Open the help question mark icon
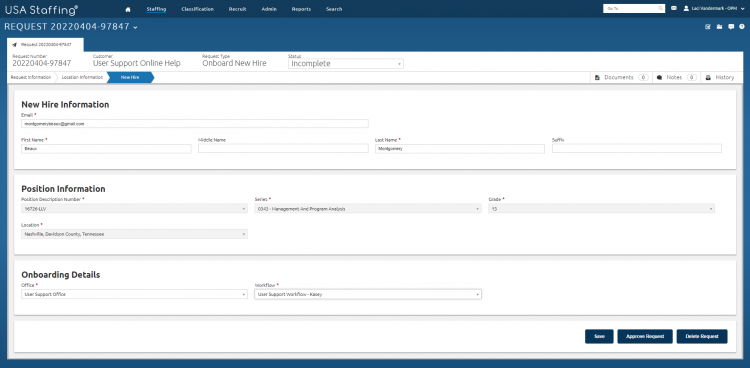The height and width of the screenshot is (368, 750). [x=742, y=27]
